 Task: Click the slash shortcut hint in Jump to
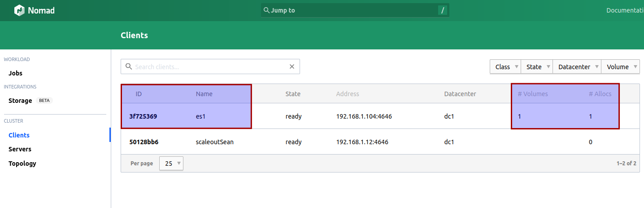click(x=443, y=10)
